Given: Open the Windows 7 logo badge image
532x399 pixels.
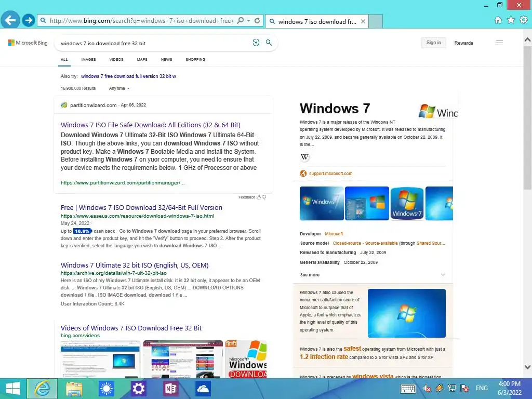Looking at the screenshot, I should (407, 203).
